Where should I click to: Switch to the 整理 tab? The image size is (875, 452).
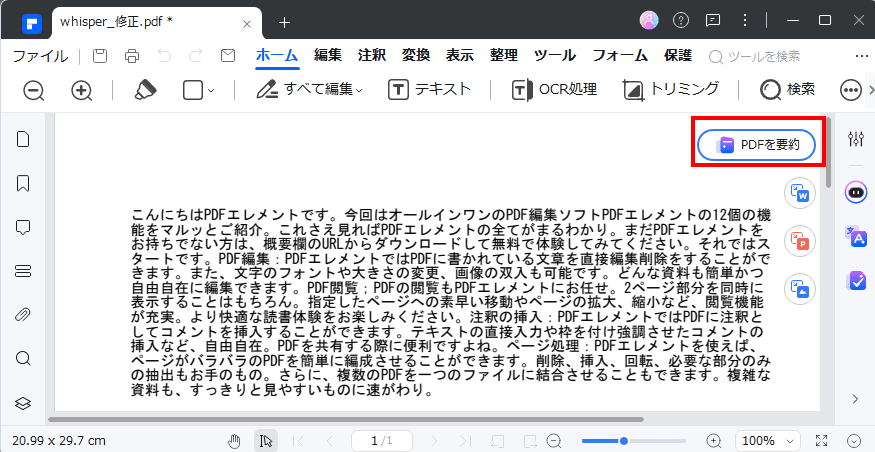[504, 56]
